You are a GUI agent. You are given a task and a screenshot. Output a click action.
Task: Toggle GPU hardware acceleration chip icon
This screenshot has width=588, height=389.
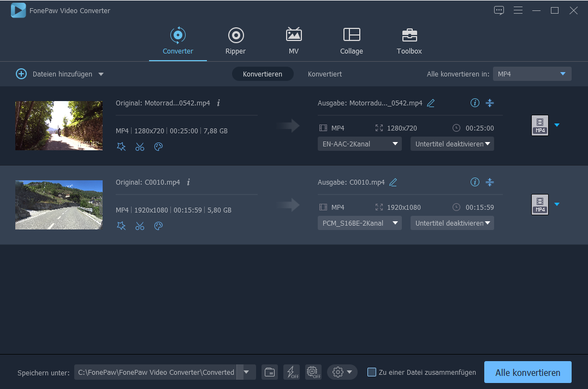tap(313, 372)
